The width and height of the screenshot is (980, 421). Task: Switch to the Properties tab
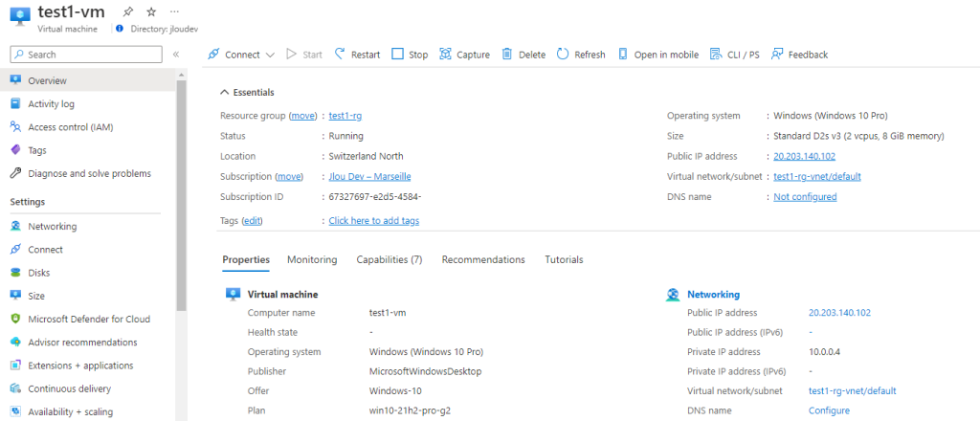pyautogui.click(x=246, y=259)
